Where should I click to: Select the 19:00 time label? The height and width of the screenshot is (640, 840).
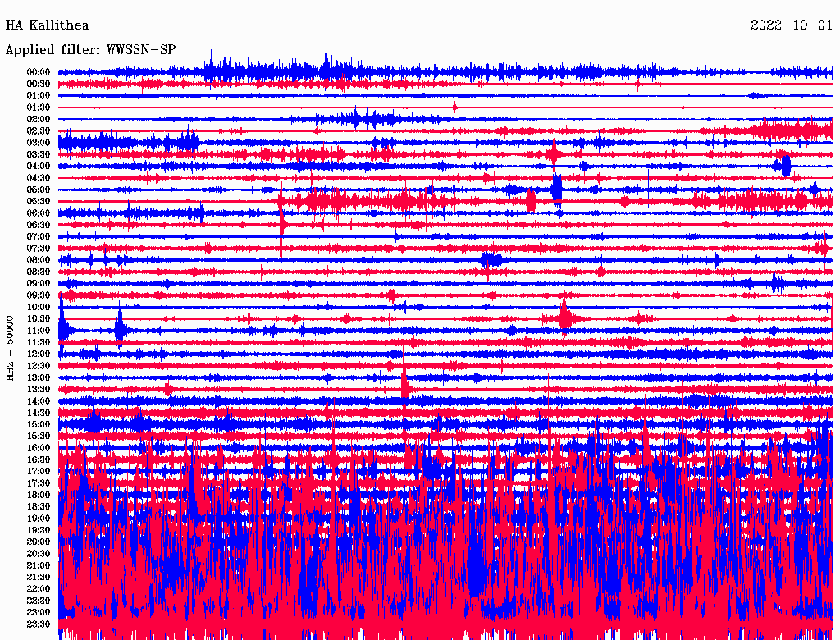(x=39, y=519)
